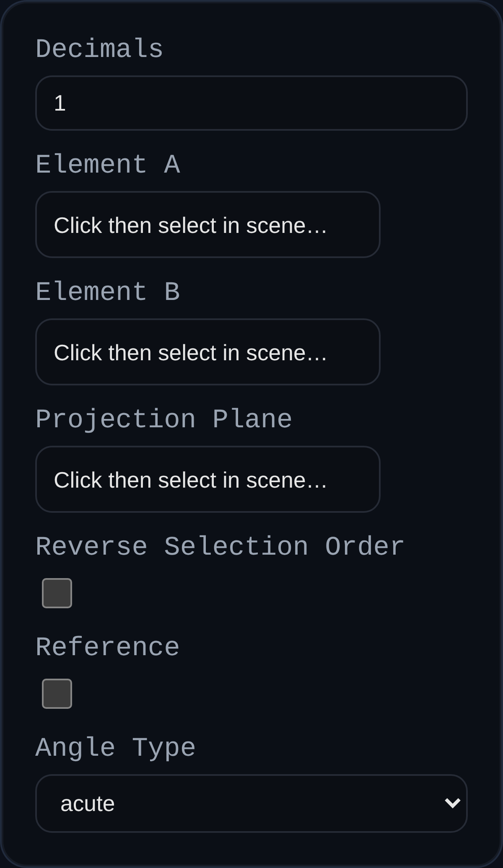Click Element B picker to select in scene
503x868 pixels.
click(x=208, y=352)
